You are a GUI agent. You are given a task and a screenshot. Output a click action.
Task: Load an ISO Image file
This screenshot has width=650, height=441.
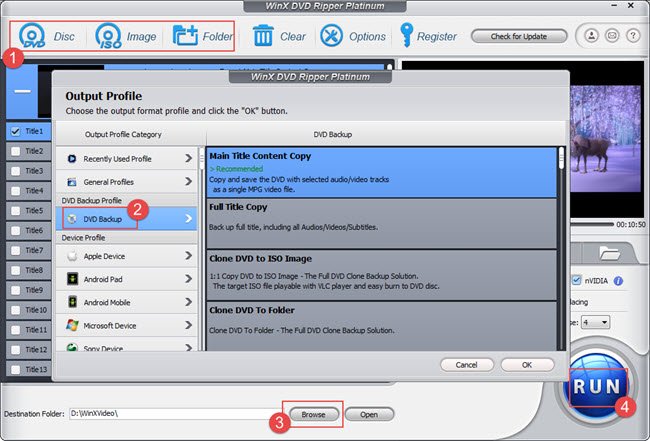click(x=109, y=36)
